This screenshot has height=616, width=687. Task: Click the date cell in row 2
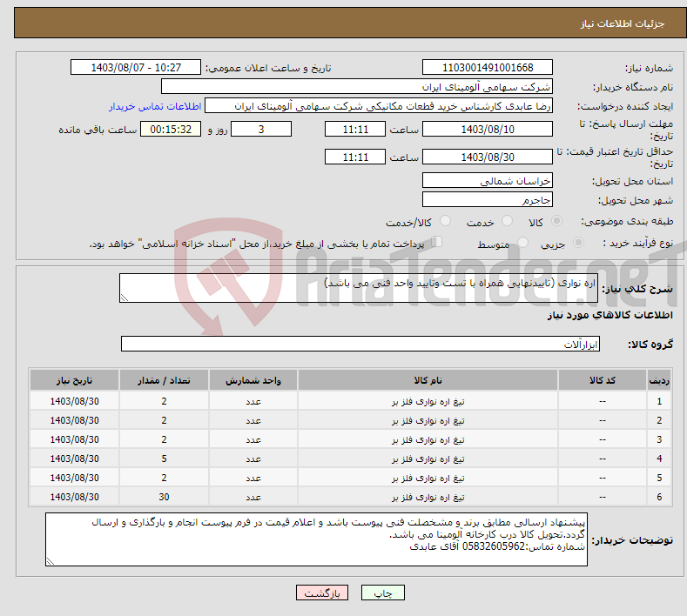(75, 420)
